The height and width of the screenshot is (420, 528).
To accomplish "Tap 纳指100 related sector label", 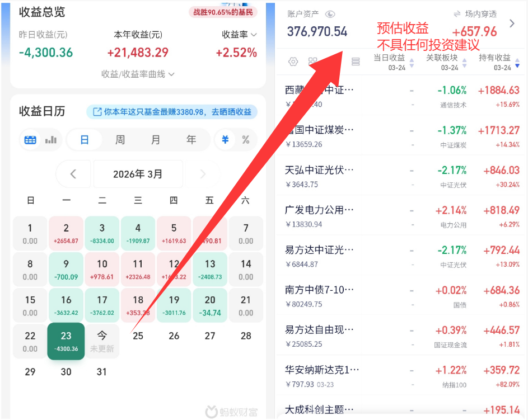I will (454, 385).
